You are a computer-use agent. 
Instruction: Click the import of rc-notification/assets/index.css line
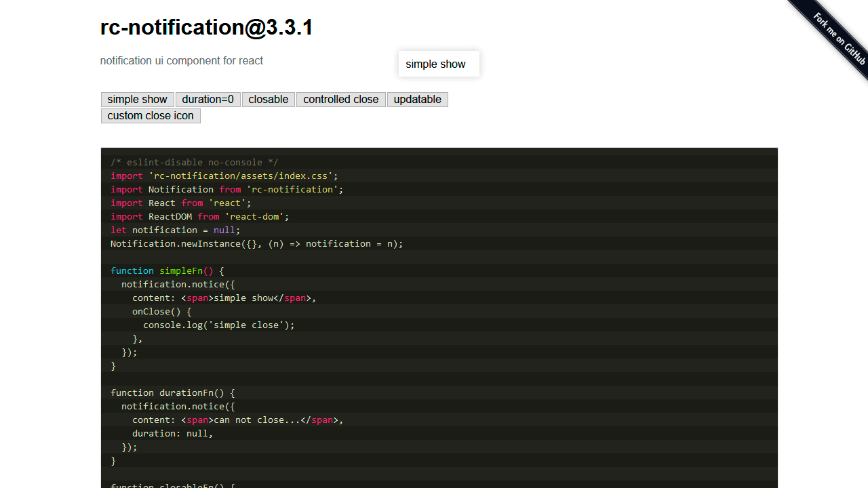tap(224, 176)
